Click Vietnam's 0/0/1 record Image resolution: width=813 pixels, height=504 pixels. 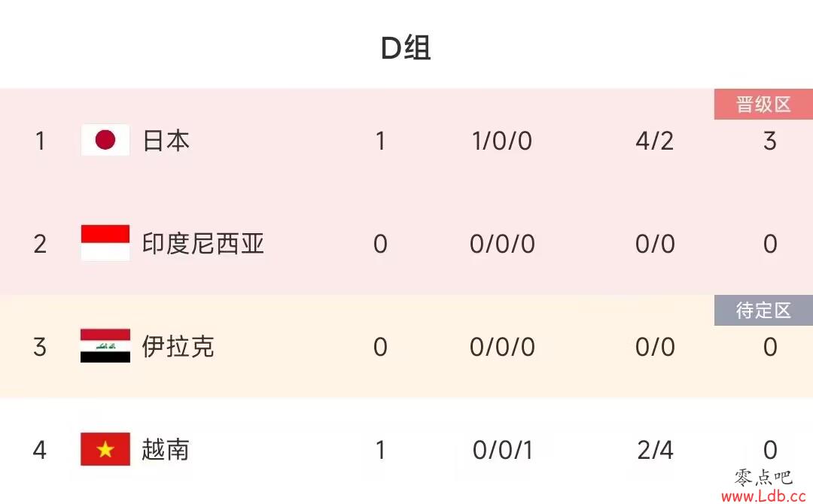502,450
